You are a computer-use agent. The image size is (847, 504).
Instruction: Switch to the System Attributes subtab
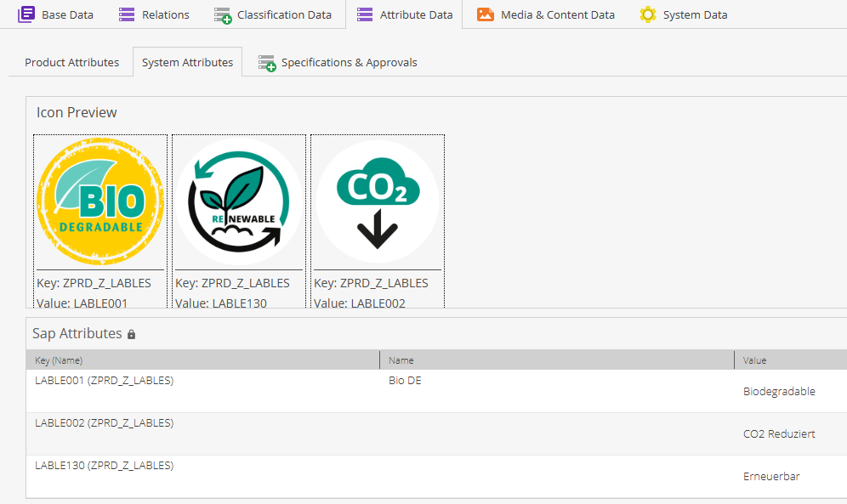coord(187,62)
